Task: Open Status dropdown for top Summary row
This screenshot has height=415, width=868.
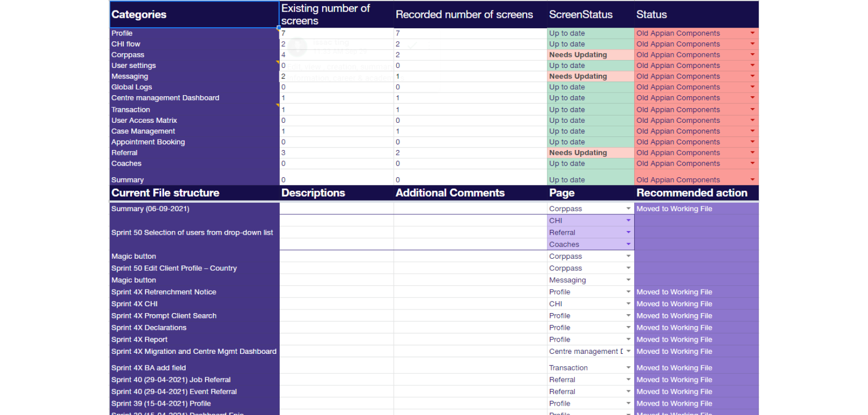Action: [x=752, y=180]
